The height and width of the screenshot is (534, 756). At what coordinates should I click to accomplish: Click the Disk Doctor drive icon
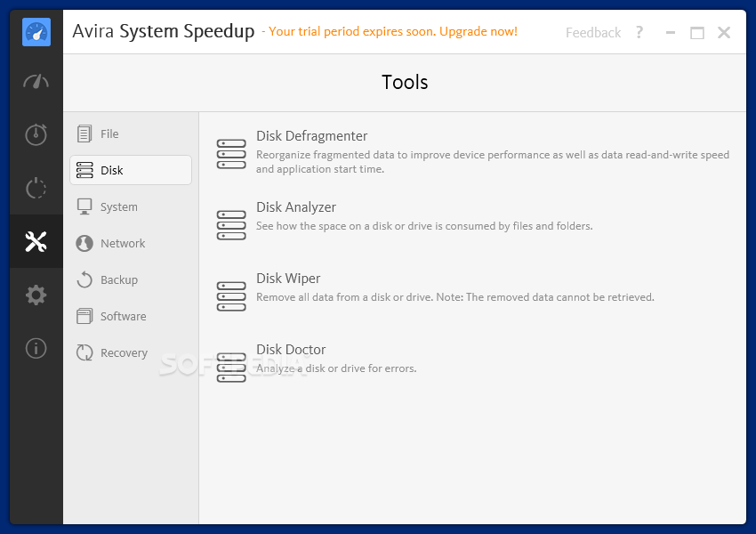click(x=231, y=368)
